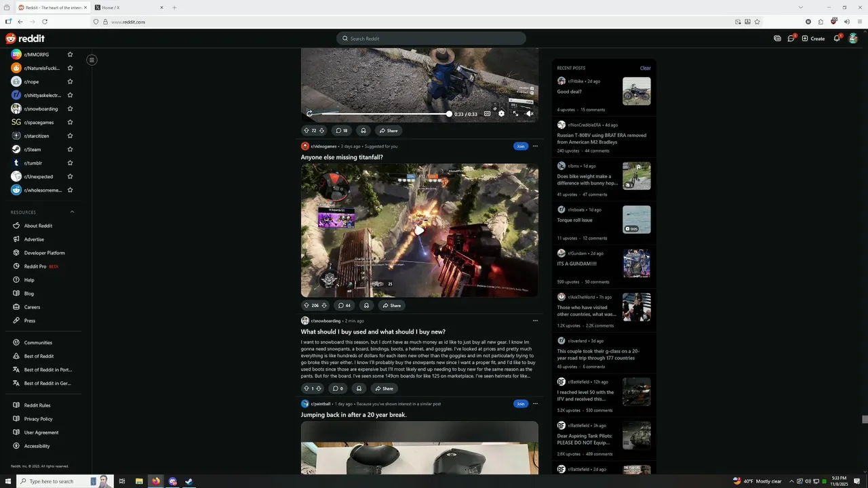The width and height of the screenshot is (868, 488).
Task: Click the video progress slider handle
Action: 449,114
